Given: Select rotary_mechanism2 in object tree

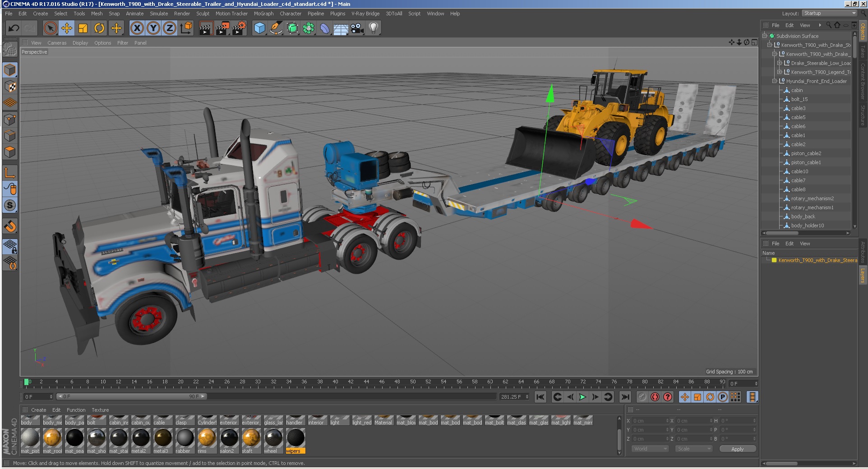Looking at the screenshot, I should (x=812, y=198).
